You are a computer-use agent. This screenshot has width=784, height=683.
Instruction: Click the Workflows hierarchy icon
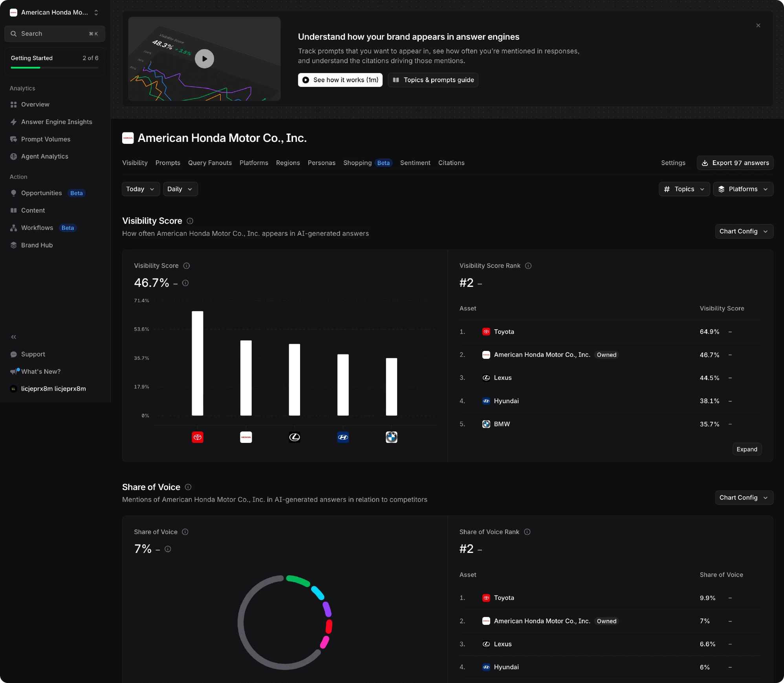14,228
